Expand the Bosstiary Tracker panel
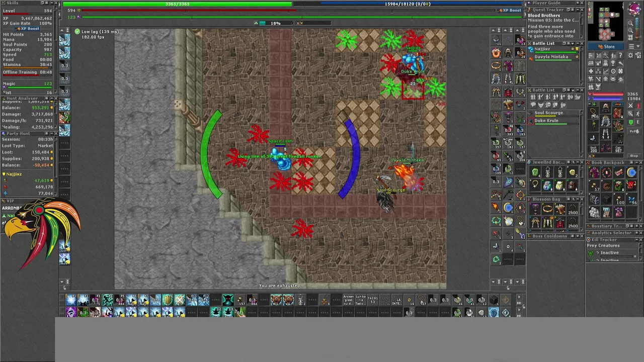Viewport: 644px width, 362px height. 637,226
